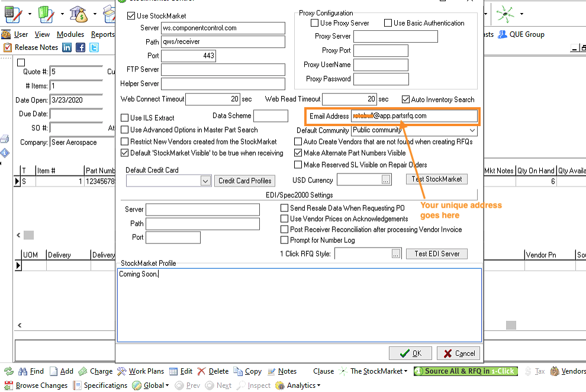Click the Clause toolbar item
Screen dimensions: 586x392
tap(323, 371)
